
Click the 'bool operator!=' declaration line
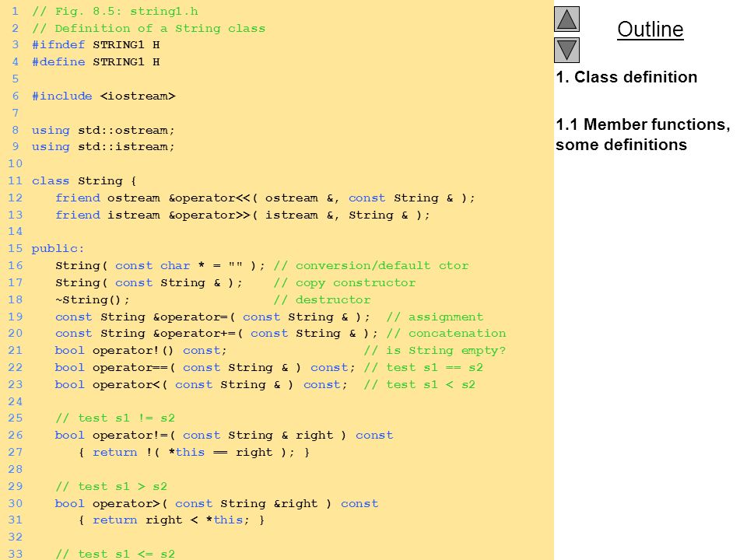[x=224, y=436]
